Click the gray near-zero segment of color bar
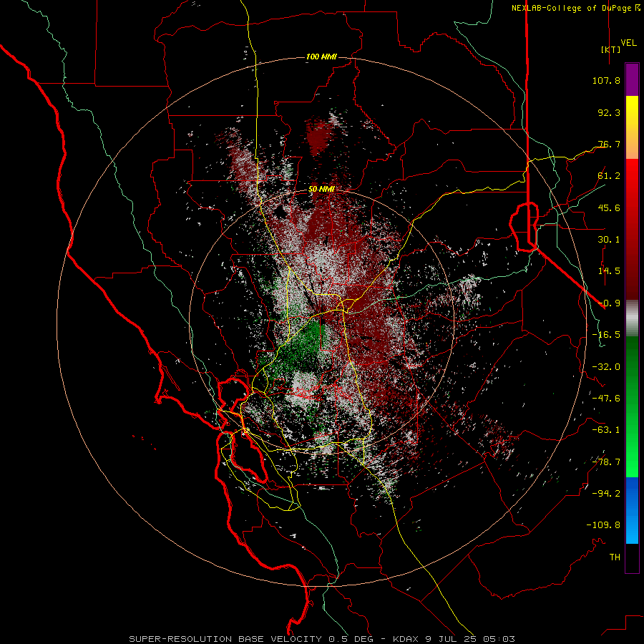 (632, 318)
